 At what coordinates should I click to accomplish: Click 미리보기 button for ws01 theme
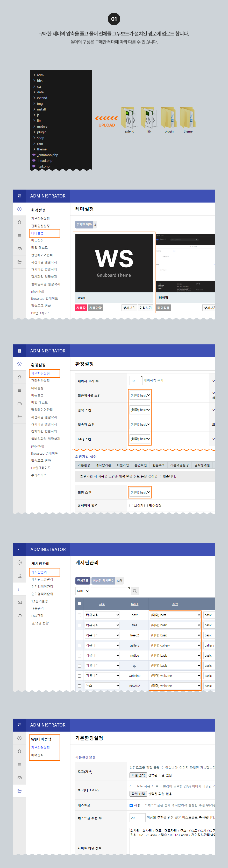tap(146, 308)
